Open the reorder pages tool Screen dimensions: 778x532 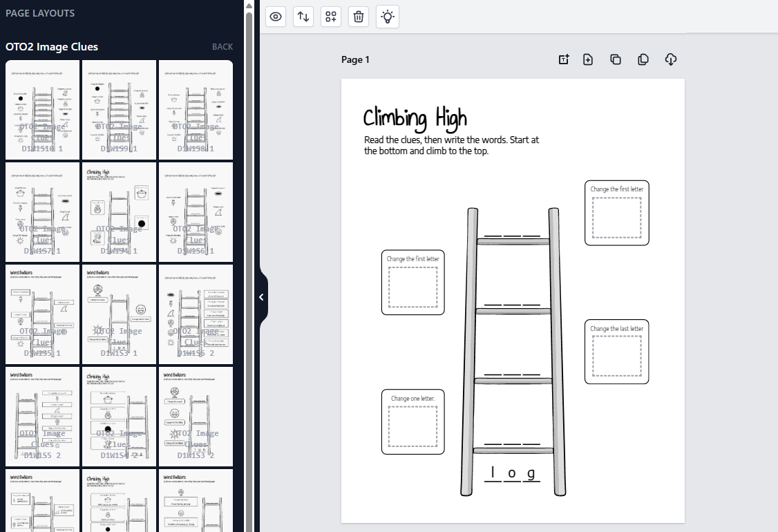coord(303,17)
